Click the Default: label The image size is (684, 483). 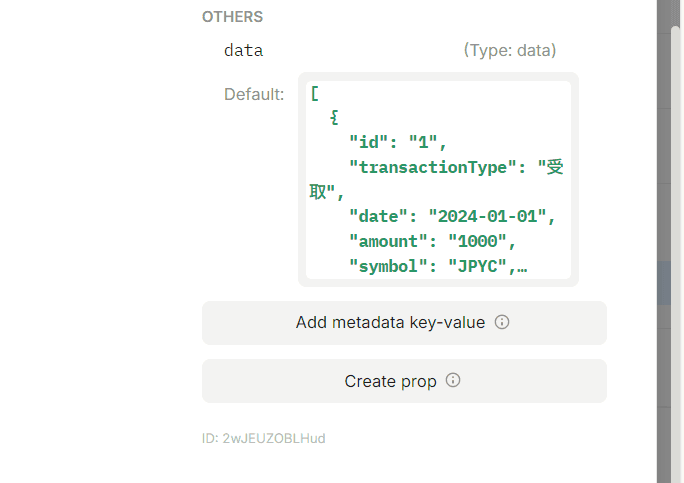pyautogui.click(x=254, y=94)
